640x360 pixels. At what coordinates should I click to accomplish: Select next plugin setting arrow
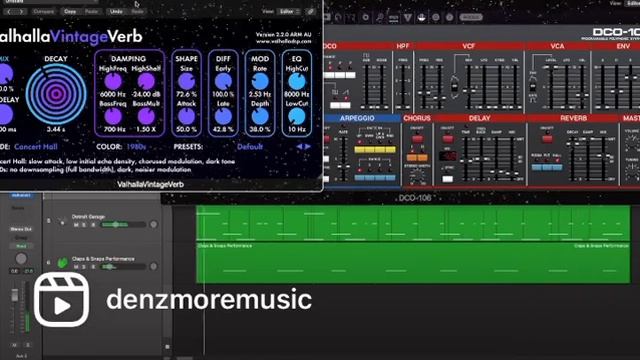click(21, 11)
